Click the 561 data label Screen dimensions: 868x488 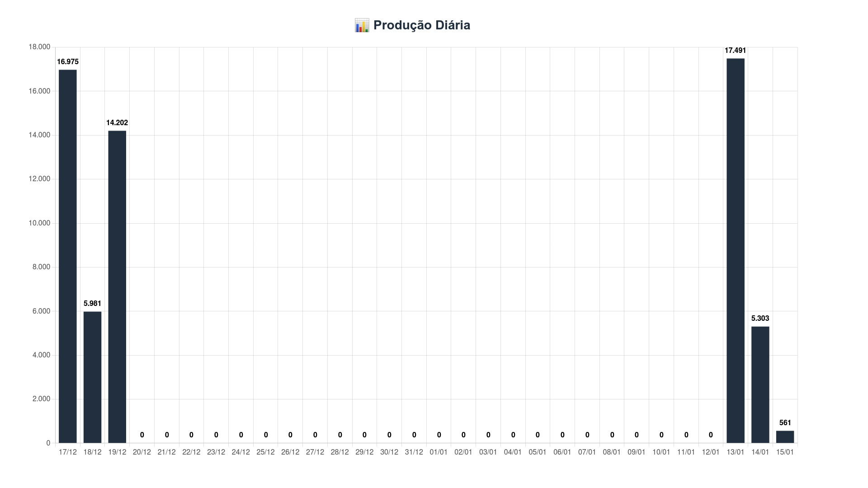coord(785,423)
